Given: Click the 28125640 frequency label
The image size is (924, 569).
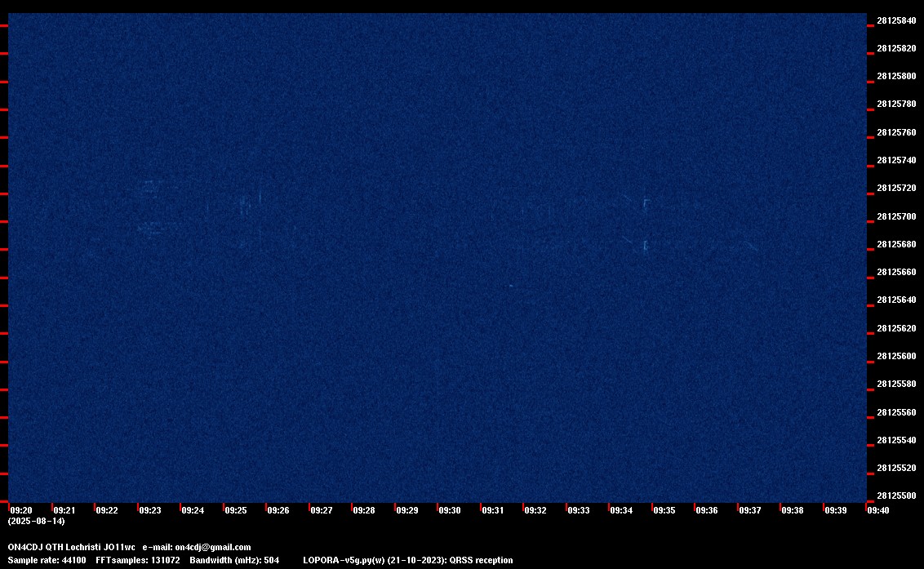Looking at the screenshot, I should pyautogui.click(x=896, y=300).
